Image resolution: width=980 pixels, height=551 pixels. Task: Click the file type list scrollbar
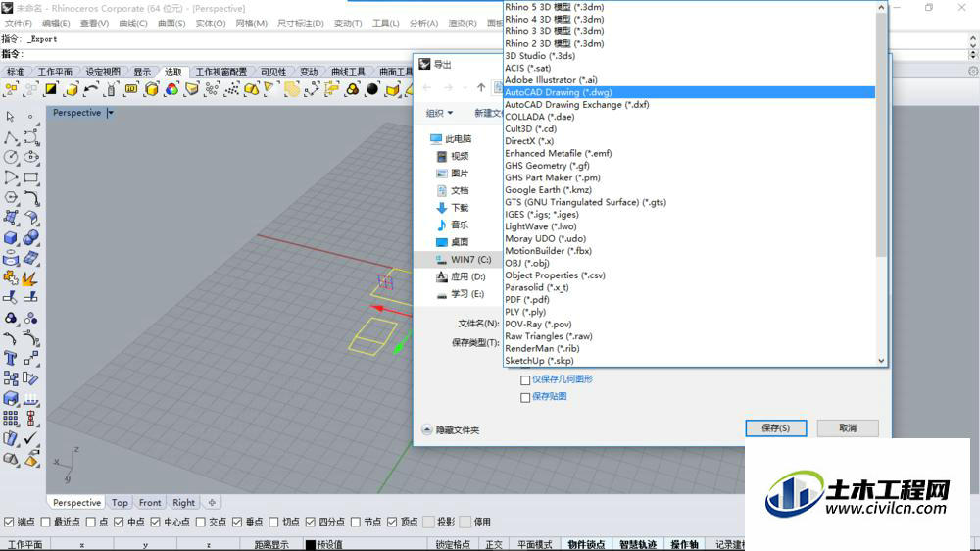tap(881, 134)
